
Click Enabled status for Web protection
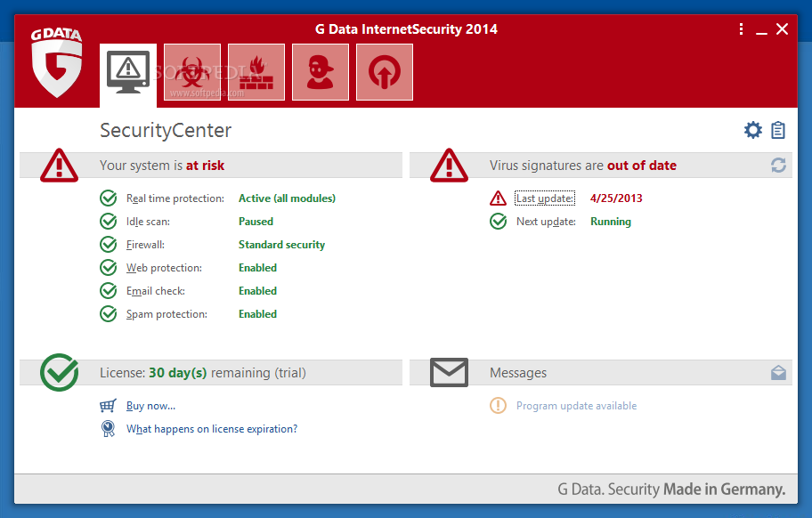click(257, 268)
